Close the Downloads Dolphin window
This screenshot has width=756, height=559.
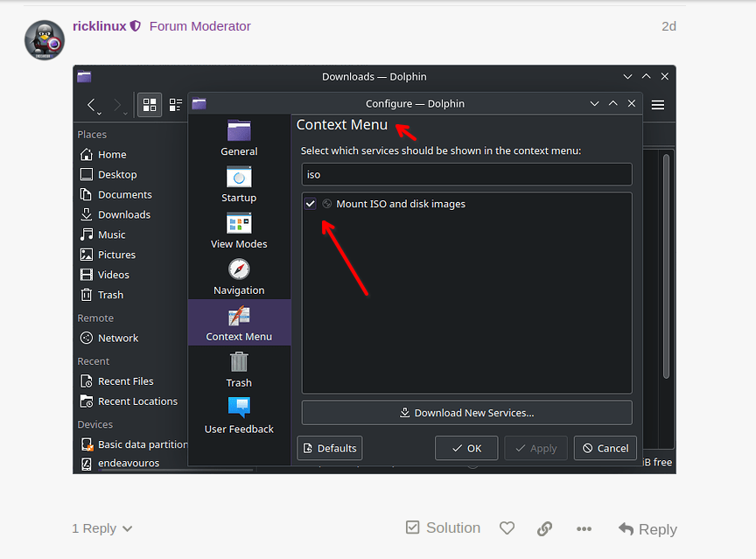click(x=665, y=76)
